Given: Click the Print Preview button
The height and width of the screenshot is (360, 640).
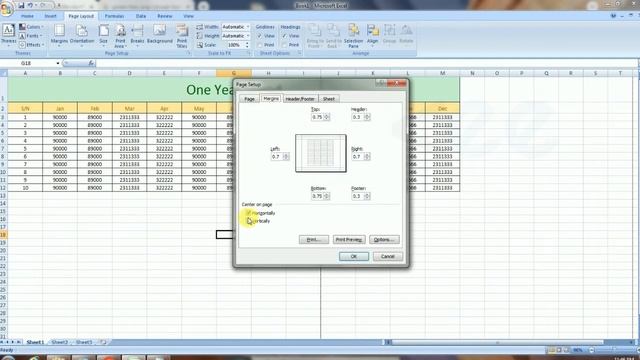Looking at the screenshot, I should click(x=349, y=240).
